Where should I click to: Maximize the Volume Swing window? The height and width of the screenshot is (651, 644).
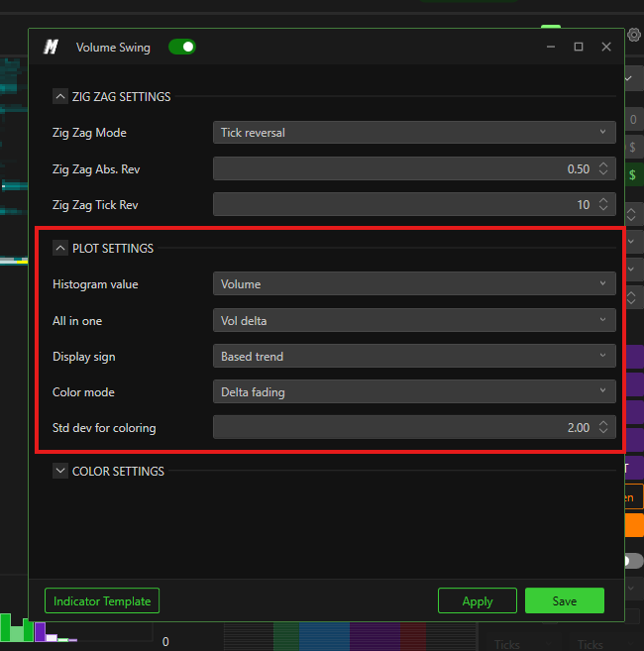point(579,47)
